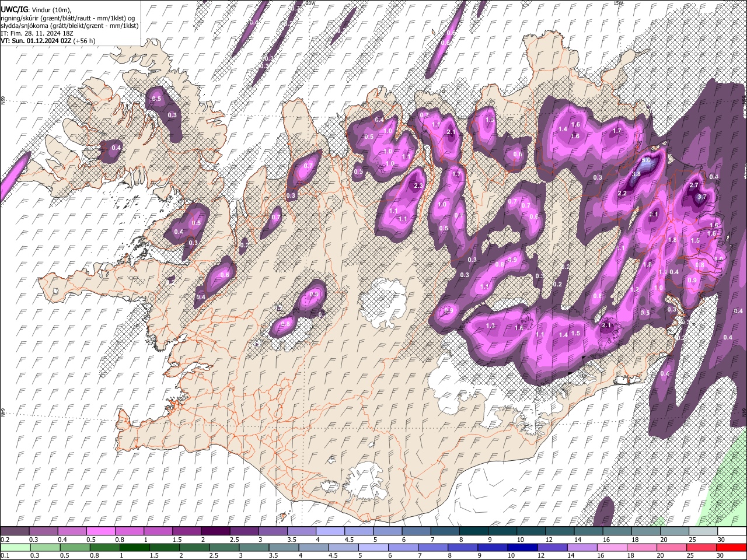Click the slate blue 6–7 top-row legend swatch
The height and width of the screenshot is (560, 747).
[417, 531]
